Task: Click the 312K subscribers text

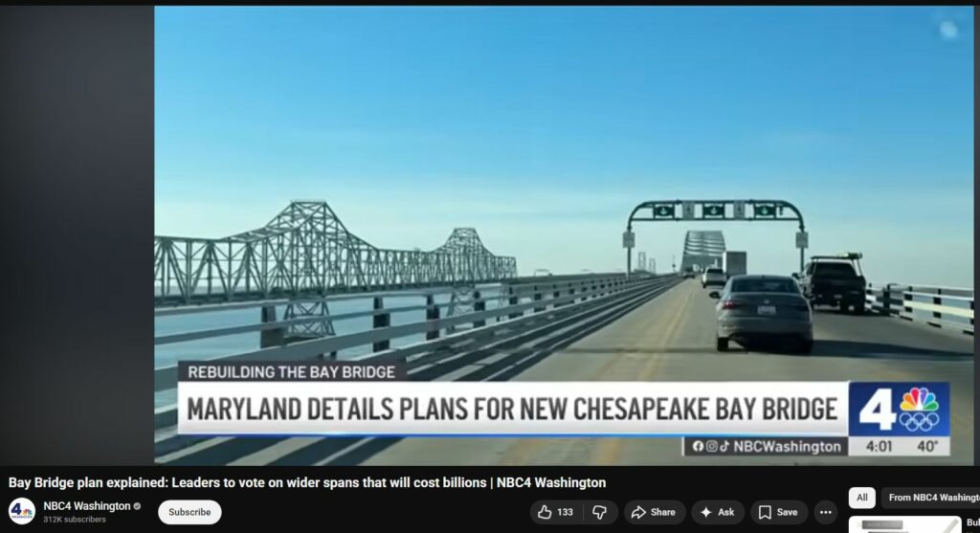Action: [x=75, y=520]
